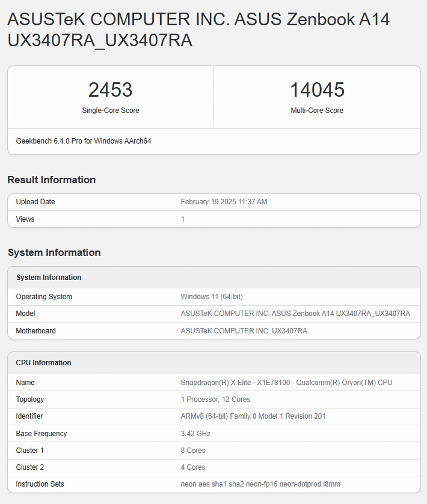Select the 8 Cores value
427x504 pixels.
[x=193, y=451]
